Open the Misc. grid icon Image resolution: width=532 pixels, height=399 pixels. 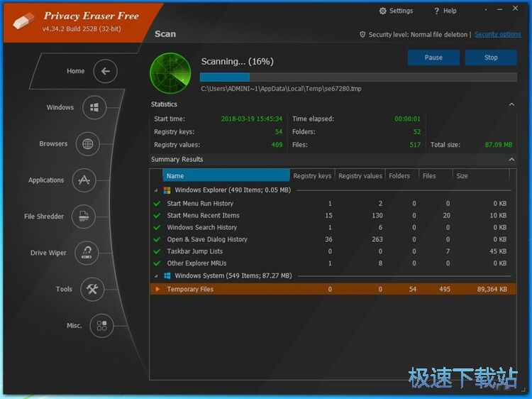pos(101,326)
